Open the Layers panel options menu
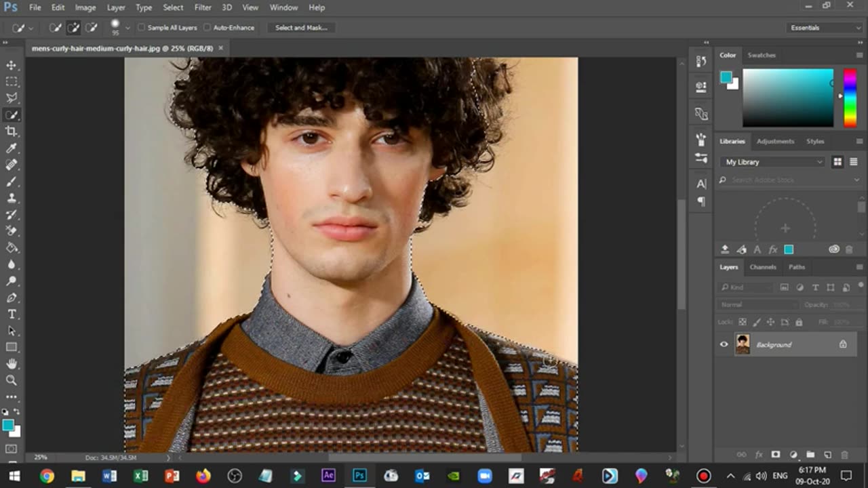This screenshot has height=488, width=868. pyautogui.click(x=859, y=267)
